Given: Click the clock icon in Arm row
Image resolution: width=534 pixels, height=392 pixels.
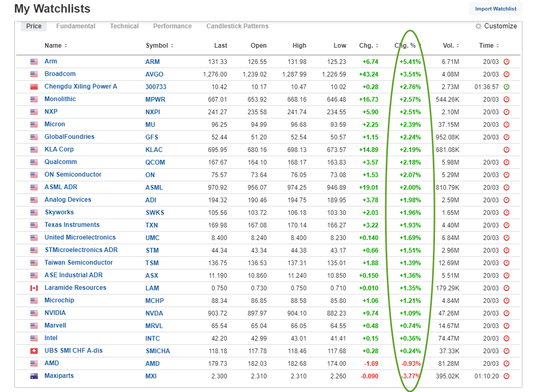Looking at the screenshot, I should (506, 62).
